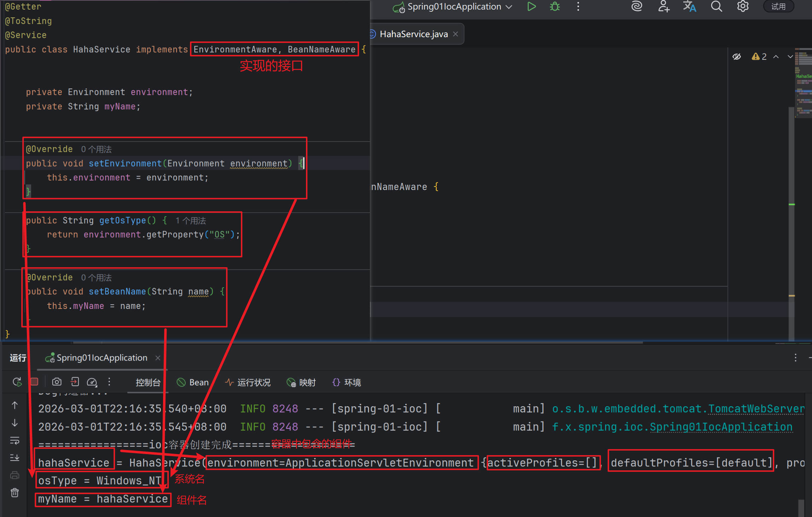Image resolution: width=812 pixels, height=517 pixels.
Task: Open the search everywhere magnifier
Action: (716, 6)
